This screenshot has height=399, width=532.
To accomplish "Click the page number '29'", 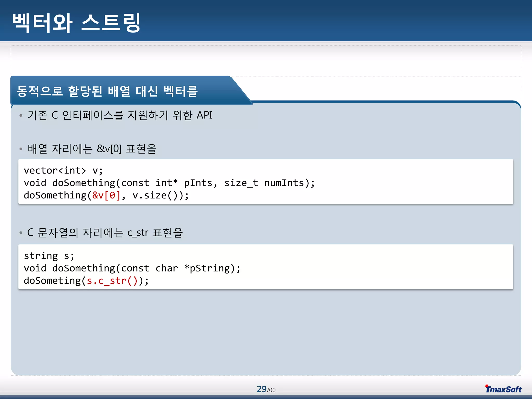I will pyautogui.click(x=262, y=389).
